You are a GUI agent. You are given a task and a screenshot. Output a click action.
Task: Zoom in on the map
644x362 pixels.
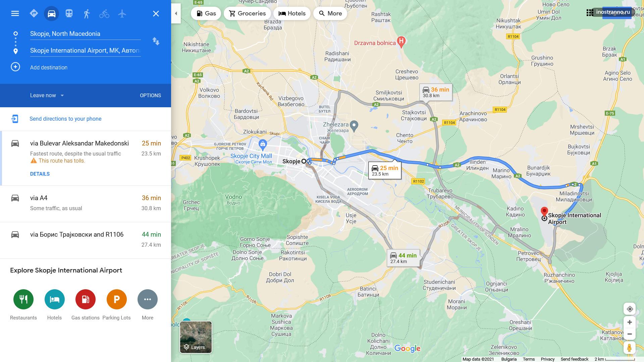[630, 322]
